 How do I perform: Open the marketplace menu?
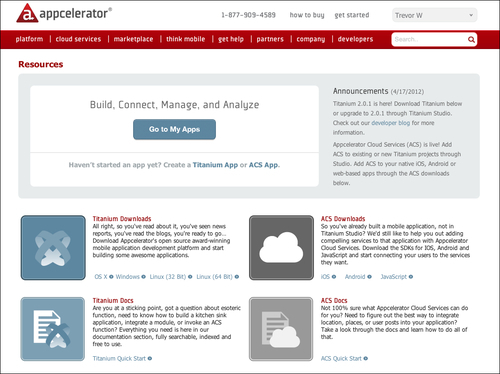pos(133,39)
